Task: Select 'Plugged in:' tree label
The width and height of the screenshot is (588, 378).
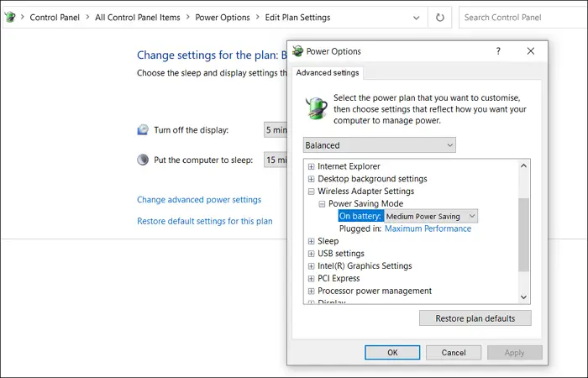Action: [x=360, y=228]
